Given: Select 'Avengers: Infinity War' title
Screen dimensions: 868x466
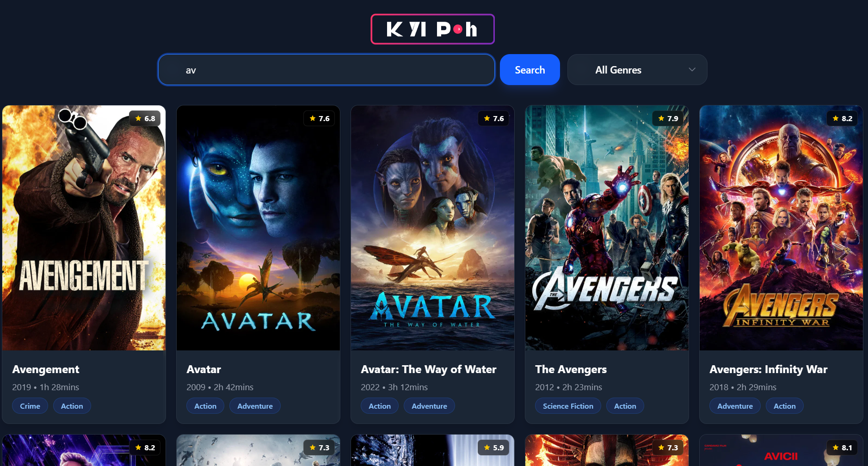Looking at the screenshot, I should tap(769, 369).
